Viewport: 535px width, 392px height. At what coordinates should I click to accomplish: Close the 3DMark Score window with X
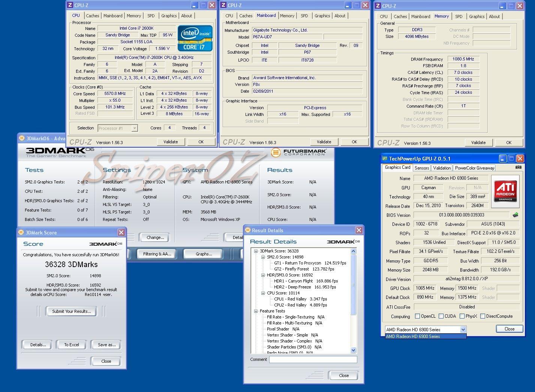pos(121,233)
